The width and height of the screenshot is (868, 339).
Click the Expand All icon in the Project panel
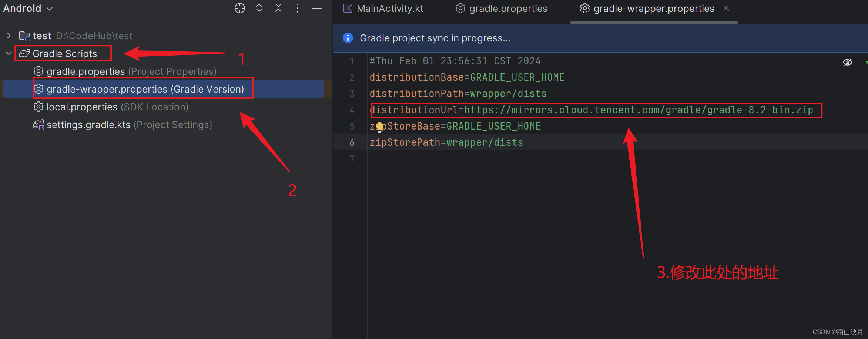pos(259,8)
